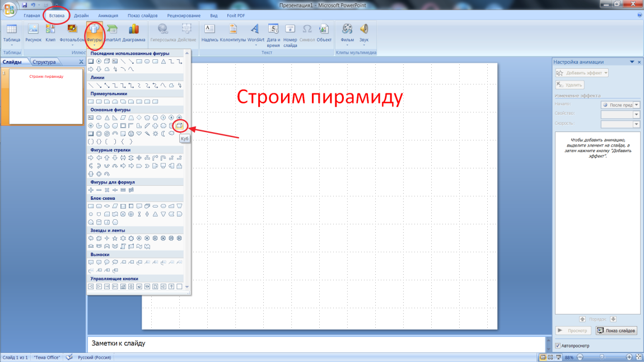Zoom out with the minus button
The height and width of the screenshot is (362, 644).
[580, 357]
